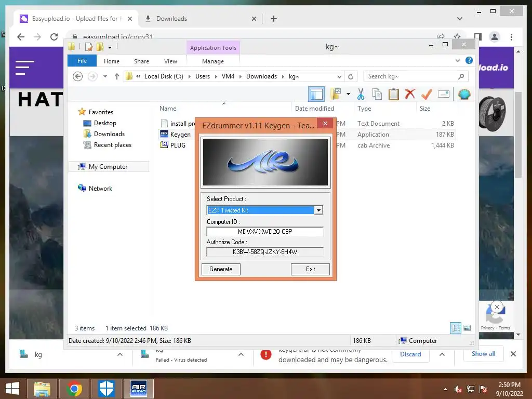Click Downloads in the address path
The width and height of the screenshot is (532, 399).
[261, 76]
